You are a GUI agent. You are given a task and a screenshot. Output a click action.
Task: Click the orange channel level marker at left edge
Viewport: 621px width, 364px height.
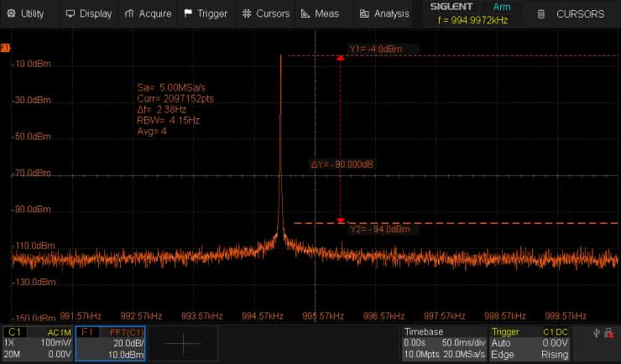(x=5, y=49)
